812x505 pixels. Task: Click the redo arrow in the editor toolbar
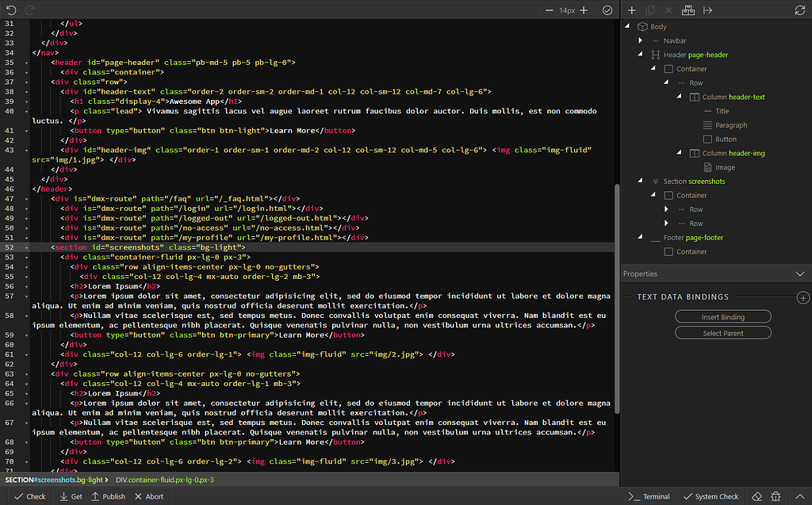coord(30,10)
